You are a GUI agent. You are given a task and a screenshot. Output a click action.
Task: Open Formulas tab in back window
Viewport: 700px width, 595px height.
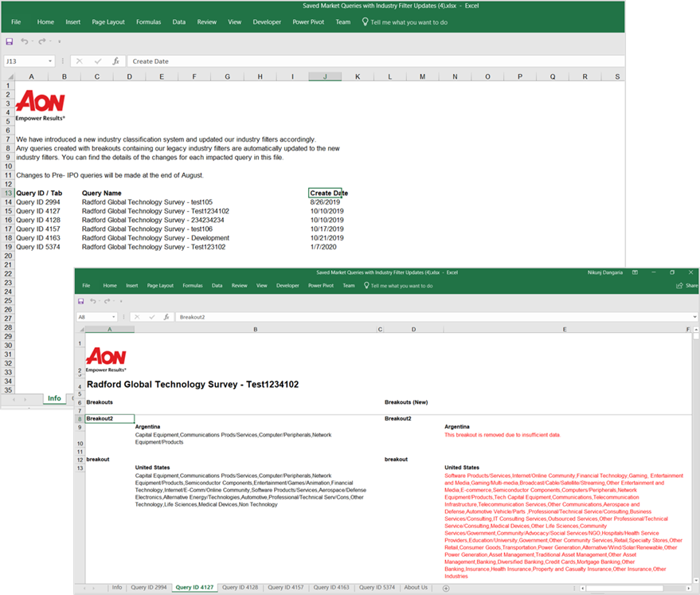[x=149, y=22]
